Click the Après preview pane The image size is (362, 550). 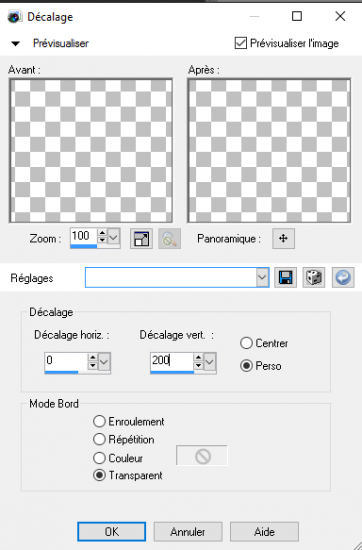269,150
